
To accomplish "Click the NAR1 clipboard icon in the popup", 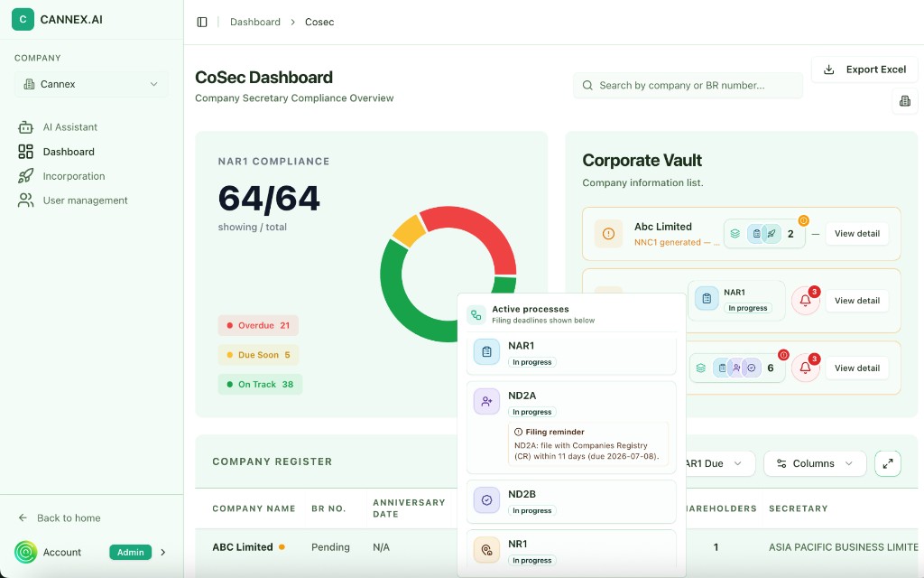I will click(486, 352).
